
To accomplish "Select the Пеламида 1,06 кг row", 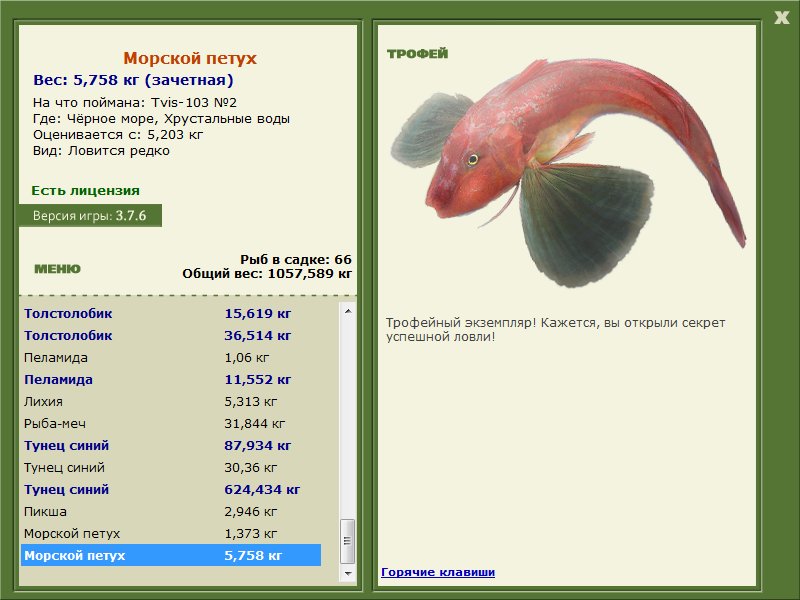I will (x=171, y=357).
